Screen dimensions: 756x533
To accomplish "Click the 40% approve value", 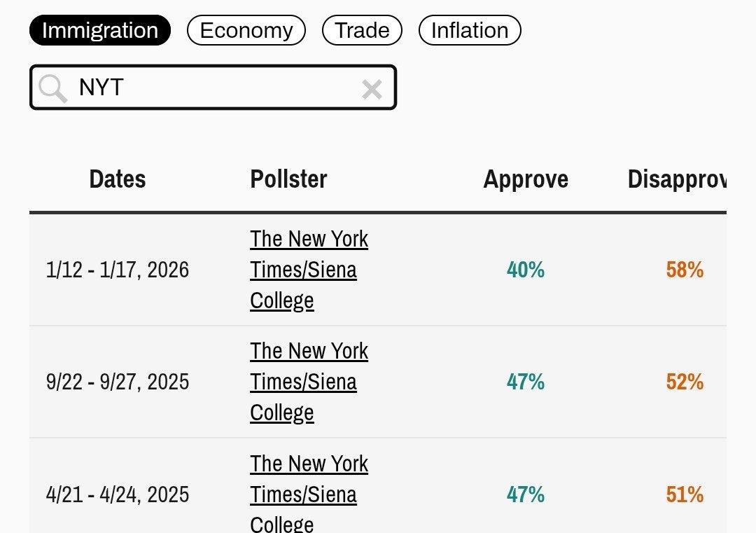I will point(526,270).
